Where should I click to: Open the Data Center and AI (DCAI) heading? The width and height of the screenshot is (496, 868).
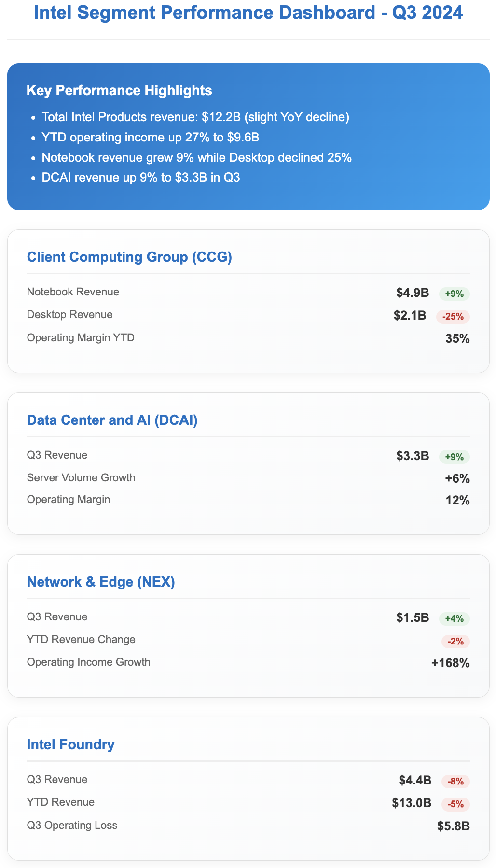click(112, 420)
